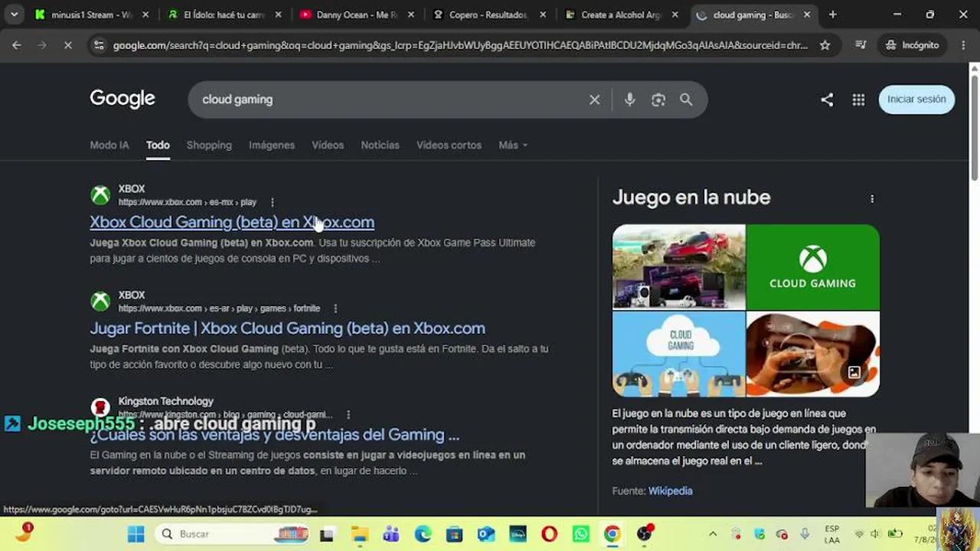Open Outlook from the taskbar
This screenshot has height=551, width=980.
point(485,534)
